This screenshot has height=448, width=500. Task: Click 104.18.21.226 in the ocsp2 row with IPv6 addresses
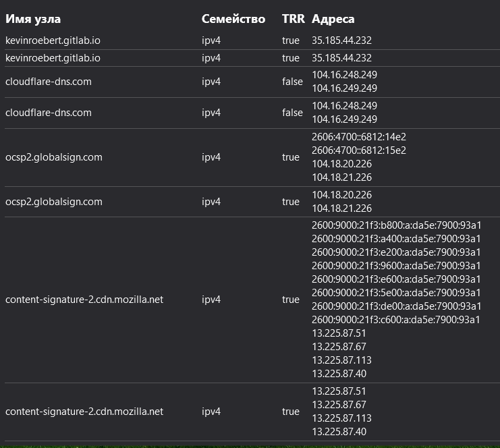341,177
